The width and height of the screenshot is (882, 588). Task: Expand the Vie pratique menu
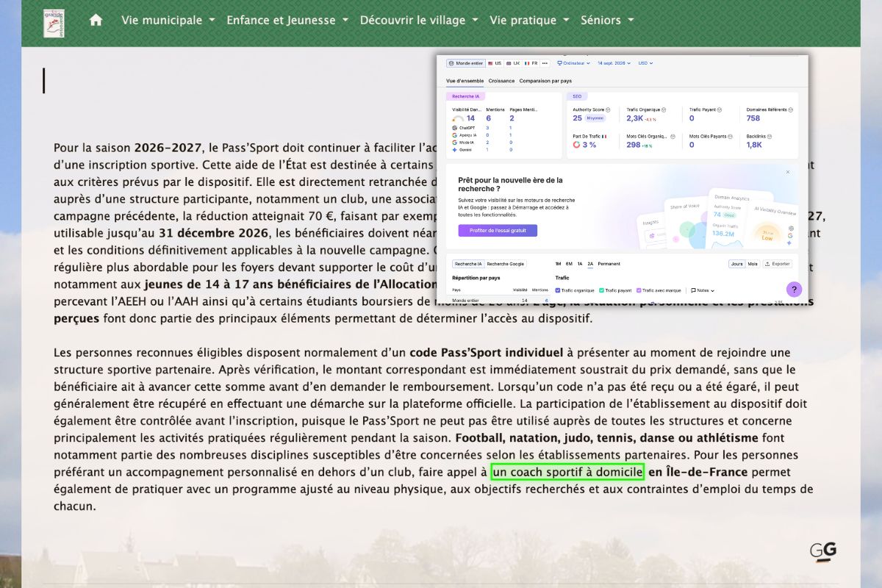(529, 20)
